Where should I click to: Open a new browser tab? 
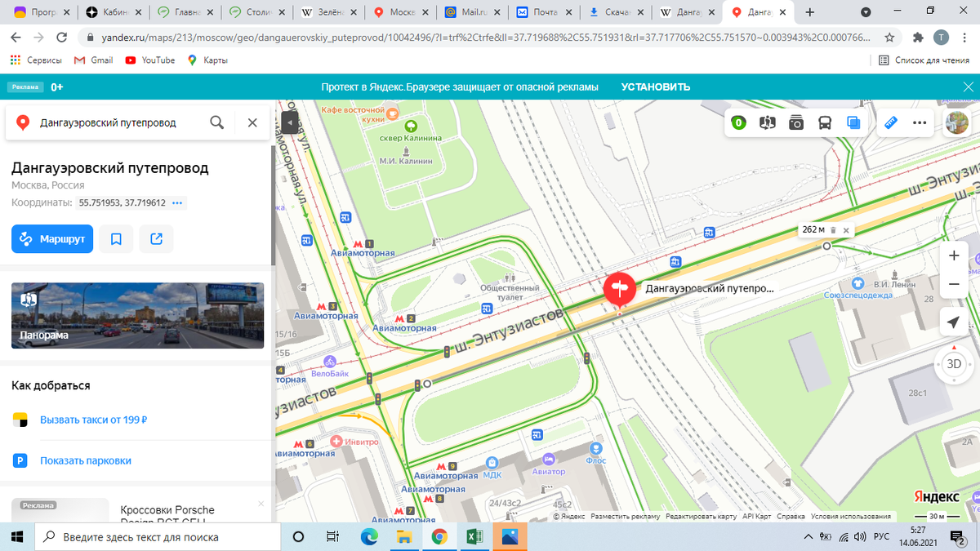(810, 13)
